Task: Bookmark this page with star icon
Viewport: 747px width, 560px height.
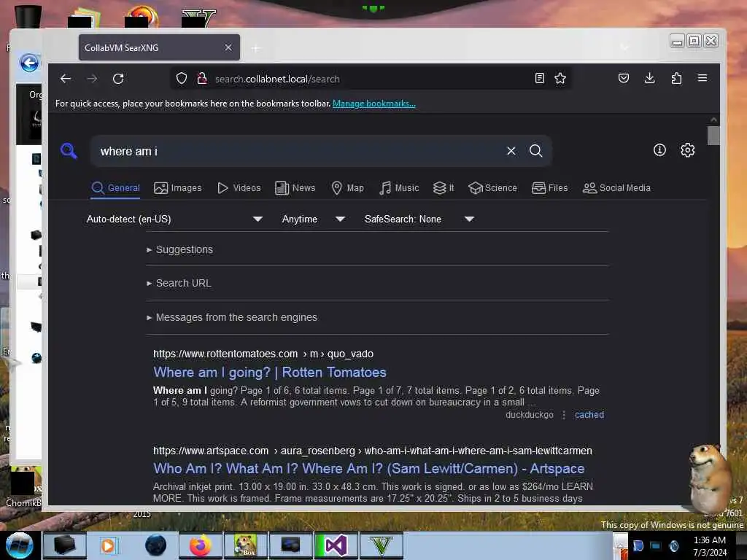Action: pyautogui.click(x=560, y=78)
